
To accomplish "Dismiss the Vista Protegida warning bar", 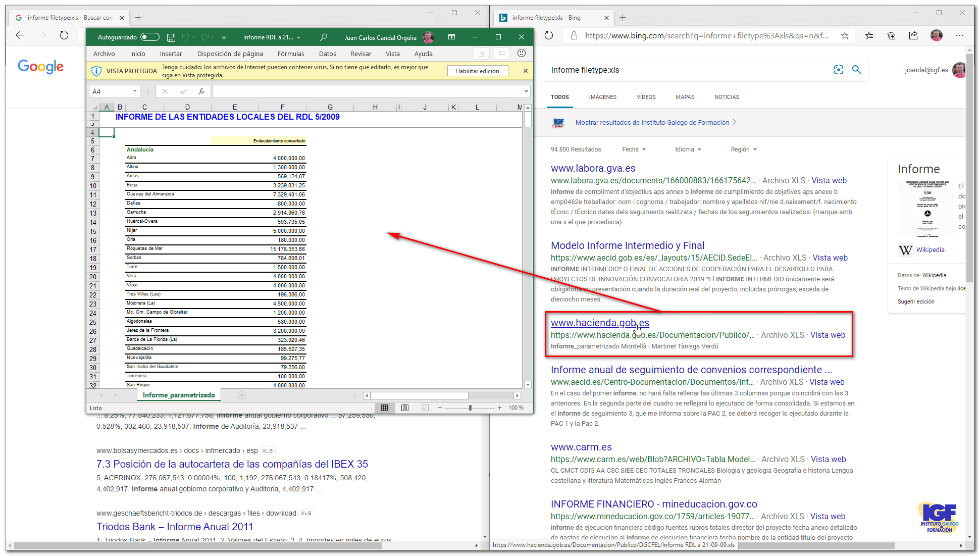I will [x=526, y=71].
